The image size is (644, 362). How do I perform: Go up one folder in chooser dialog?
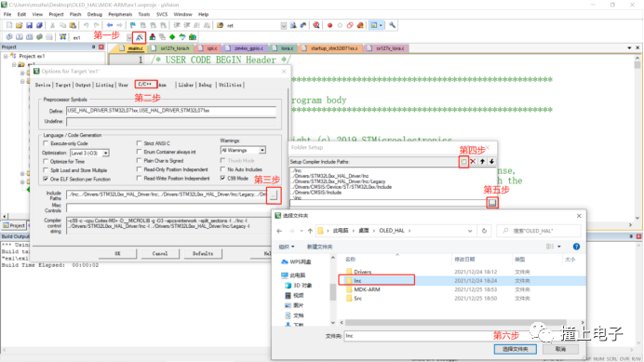[311, 231]
